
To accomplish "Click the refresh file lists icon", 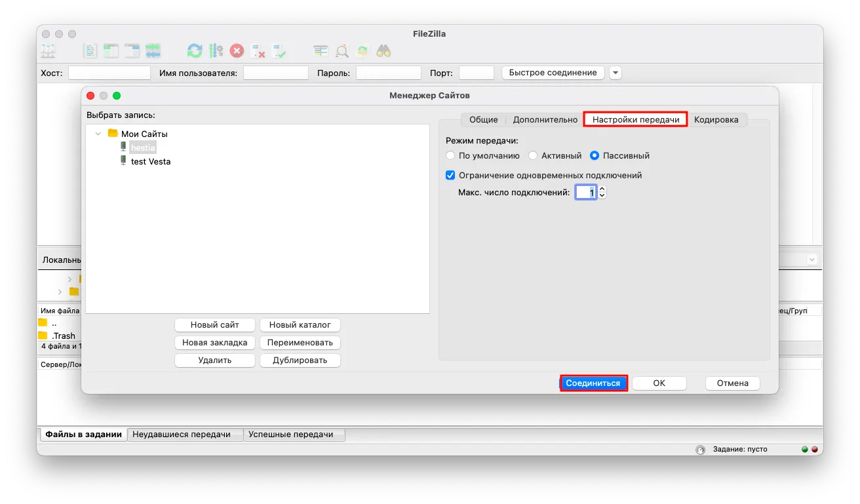I will [195, 50].
